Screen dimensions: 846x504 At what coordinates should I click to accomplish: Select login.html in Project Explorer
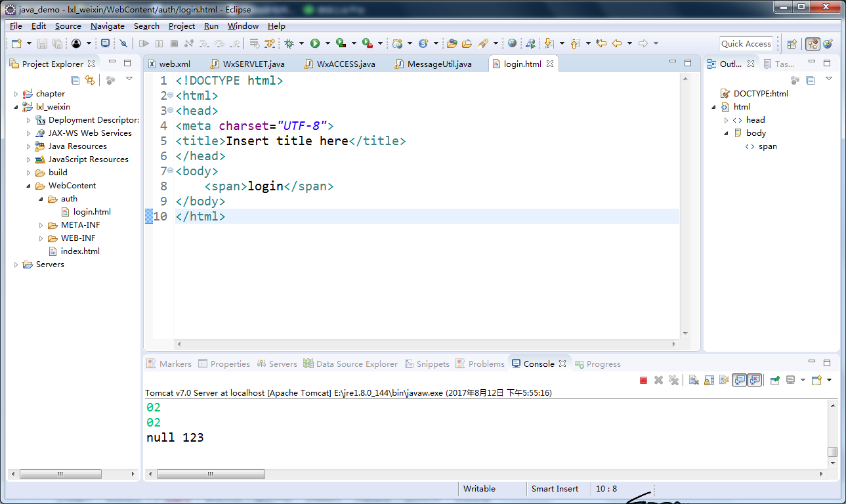[85, 212]
